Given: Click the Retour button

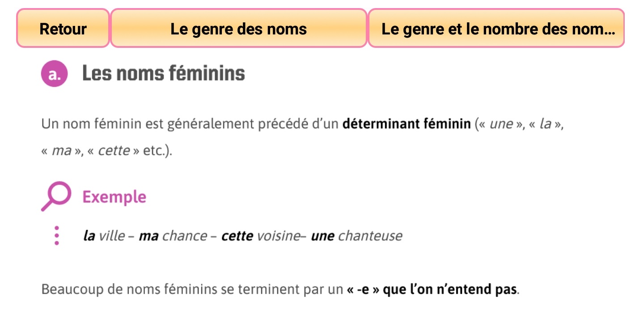Looking at the screenshot, I should coord(63,29).
